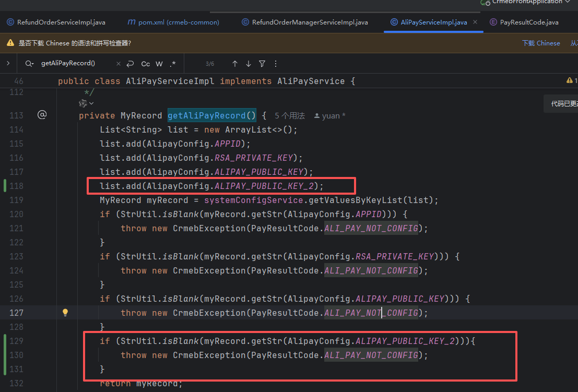Click the @ gutter icon at line 113
Screen dimensions: 578x392
click(42, 115)
